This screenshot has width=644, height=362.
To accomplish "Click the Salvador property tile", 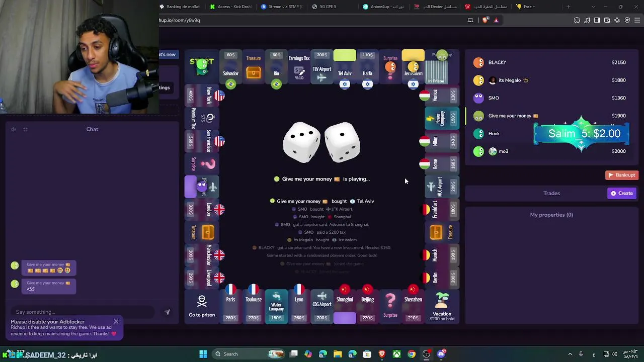I will (230, 67).
